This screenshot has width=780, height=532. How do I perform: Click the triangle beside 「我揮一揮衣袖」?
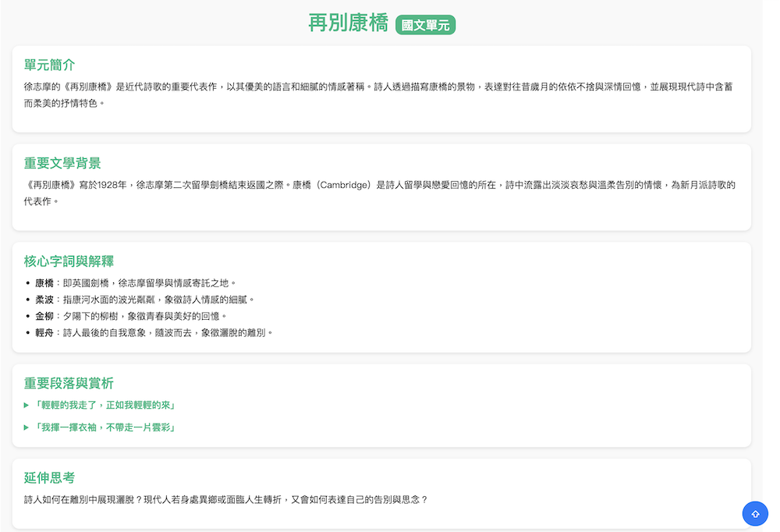(x=27, y=427)
